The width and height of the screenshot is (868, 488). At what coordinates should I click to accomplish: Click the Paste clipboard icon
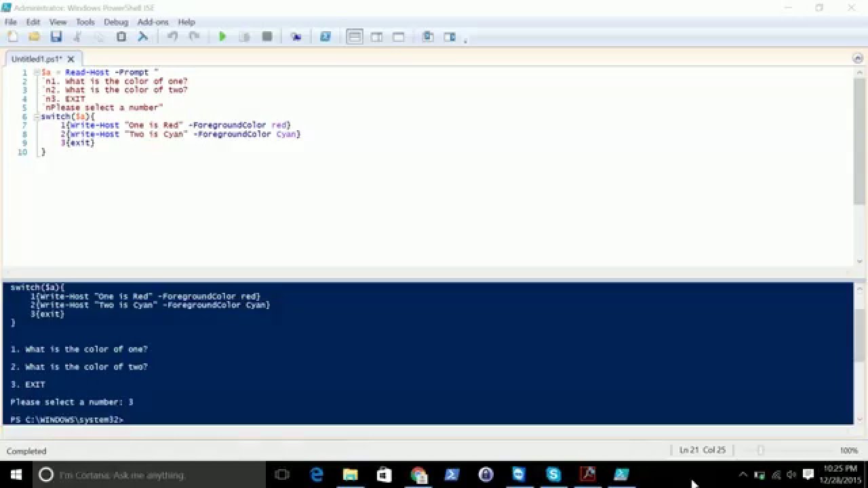[121, 37]
